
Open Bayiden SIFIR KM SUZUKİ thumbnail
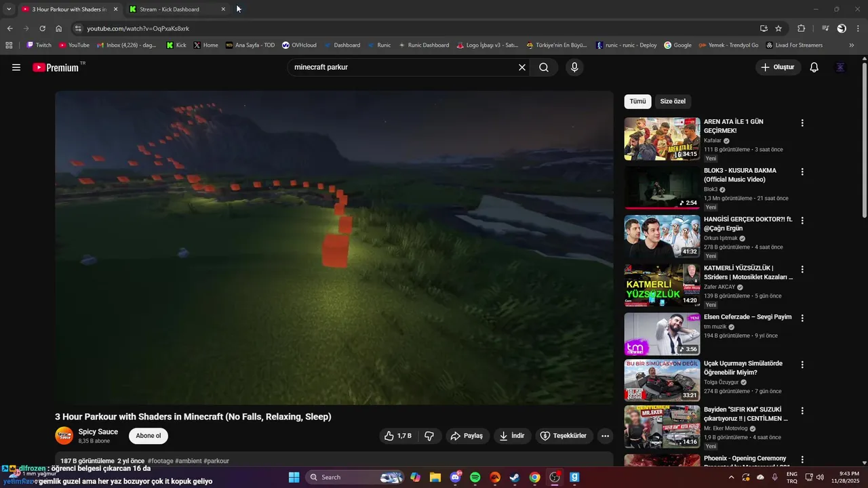point(662,426)
